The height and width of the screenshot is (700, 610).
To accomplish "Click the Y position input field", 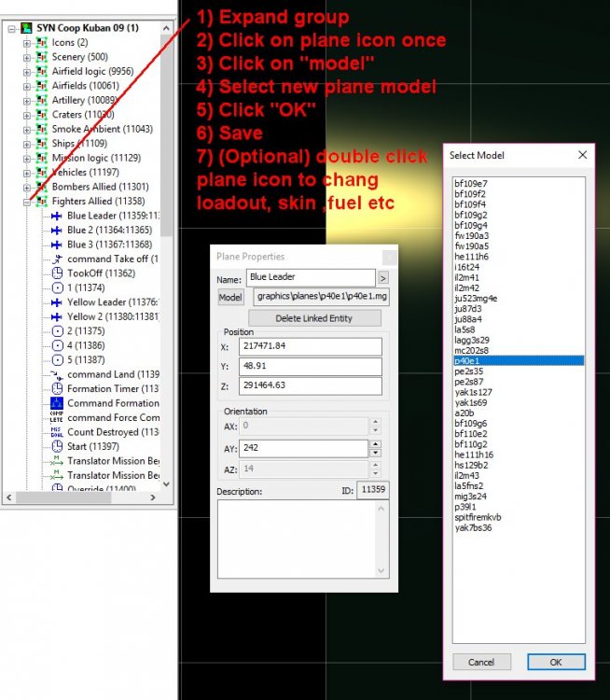I will pos(314,366).
